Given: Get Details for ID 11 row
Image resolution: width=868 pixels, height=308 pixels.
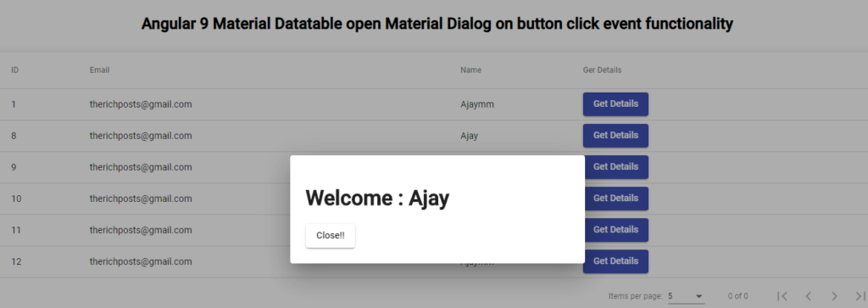Looking at the screenshot, I should click(x=617, y=230).
